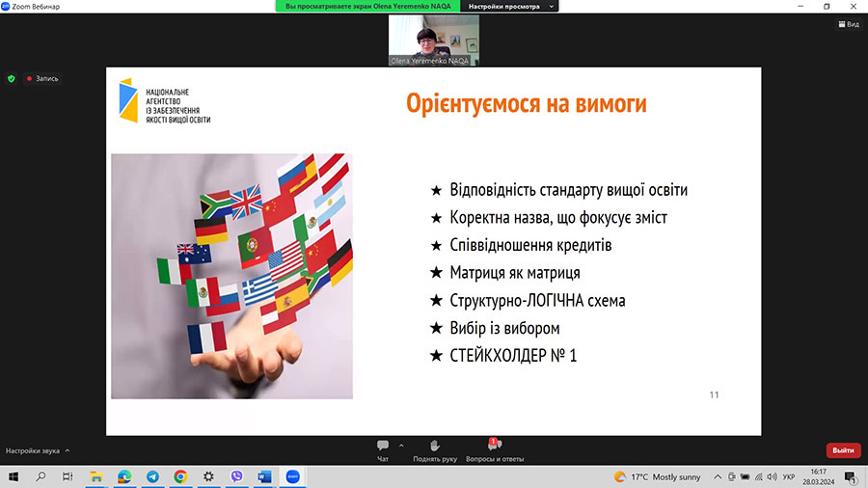The width and height of the screenshot is (868, 488).
Task: Click text Матриця як матриця
Action: [x=515, y=273]
